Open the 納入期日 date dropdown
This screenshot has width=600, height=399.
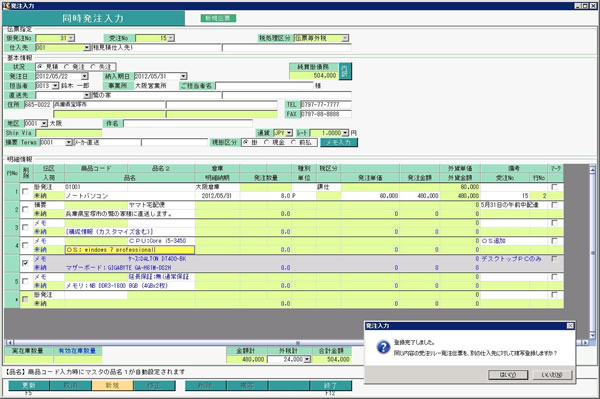tap(183, 77)
